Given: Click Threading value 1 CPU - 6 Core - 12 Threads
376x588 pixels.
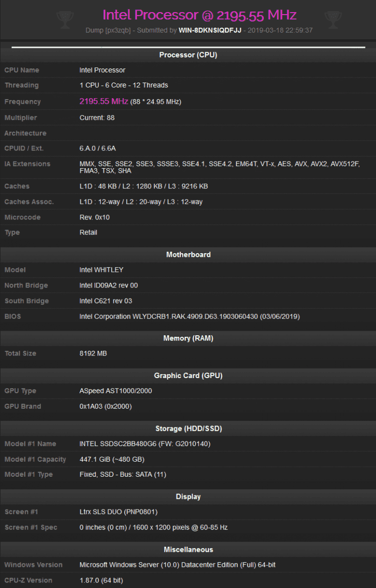Looking at the screenshot, I should point(124,85).
